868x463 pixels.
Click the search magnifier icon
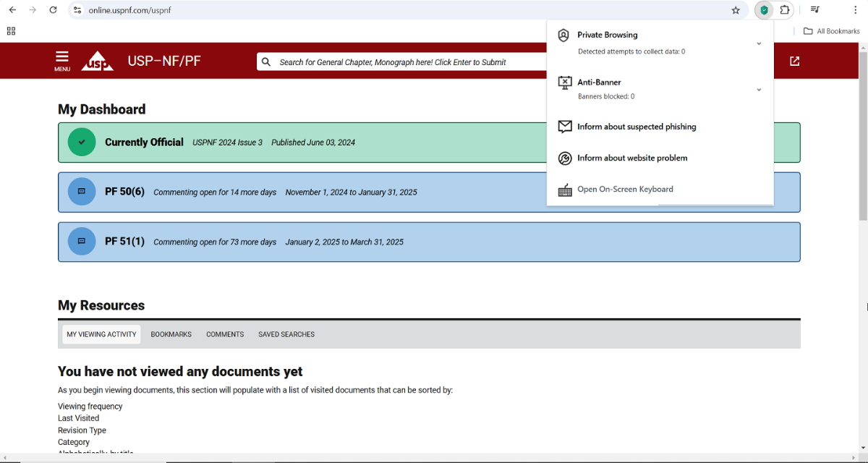pos(266,62)
